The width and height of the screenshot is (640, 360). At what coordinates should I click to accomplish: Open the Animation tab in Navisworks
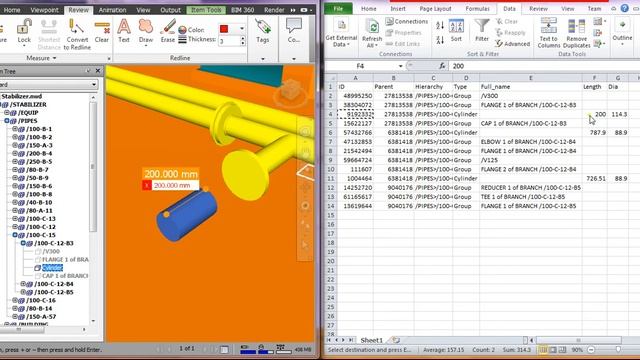click(x=113, y=9)
